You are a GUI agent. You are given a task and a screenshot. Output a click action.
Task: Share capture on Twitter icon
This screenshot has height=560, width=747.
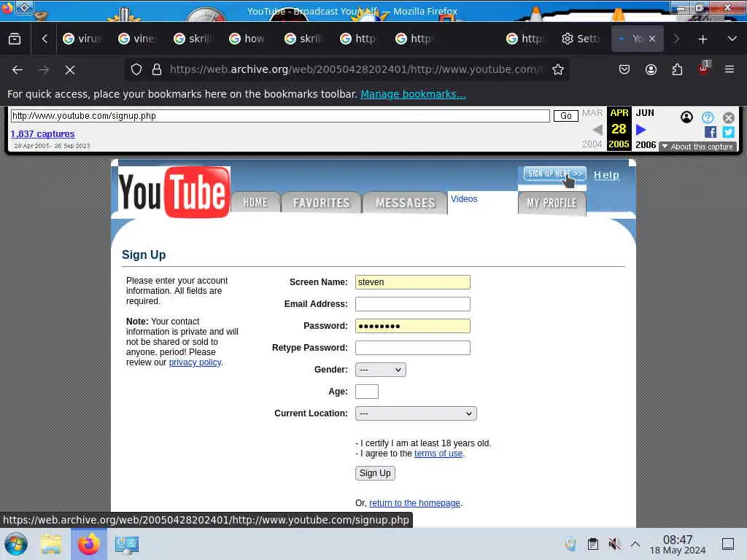[728, 132]
